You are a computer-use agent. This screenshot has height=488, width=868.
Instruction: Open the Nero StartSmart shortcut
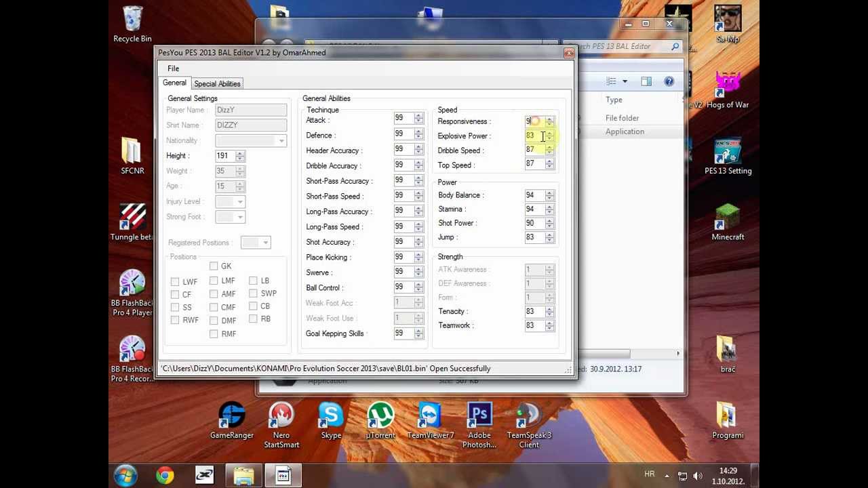click(x=281, y=425)
